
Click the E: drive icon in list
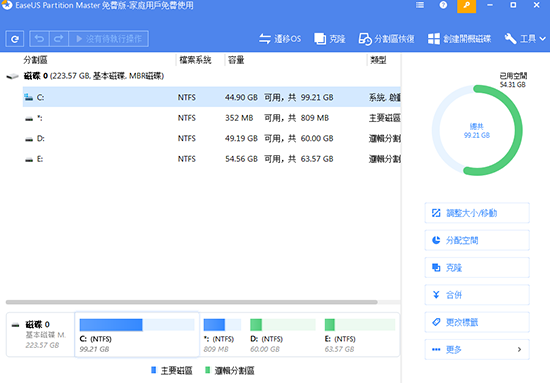click(29, 160)
